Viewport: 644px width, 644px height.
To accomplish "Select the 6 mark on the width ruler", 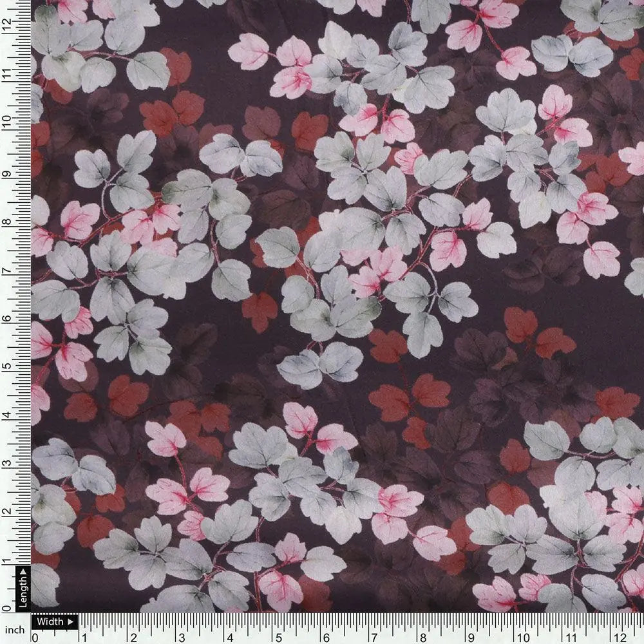I will [327, 636].
